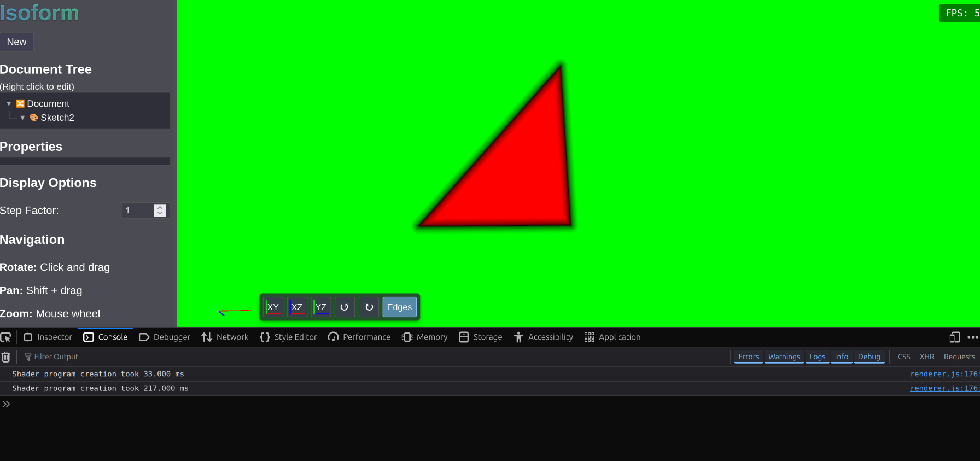The width and height of the screenshot is (980, 461).
Task: Disable the Debug console filter
Action: pos(868,357)
